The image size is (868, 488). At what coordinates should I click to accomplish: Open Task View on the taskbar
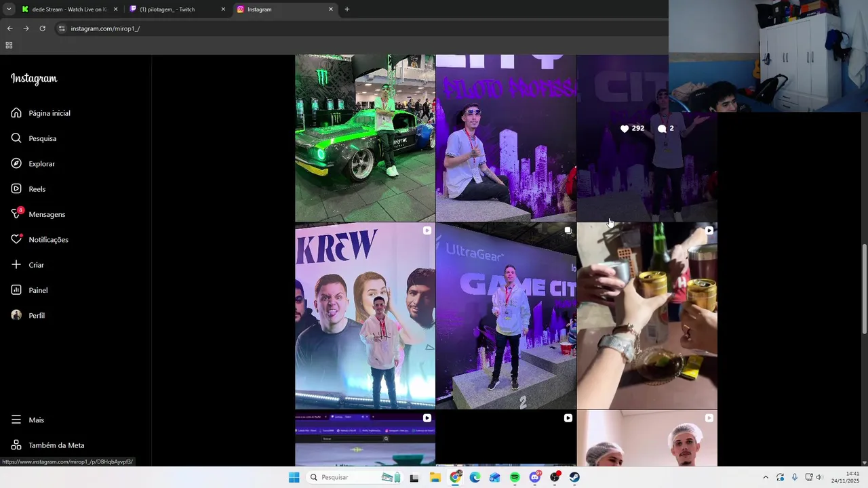point(414,477)
